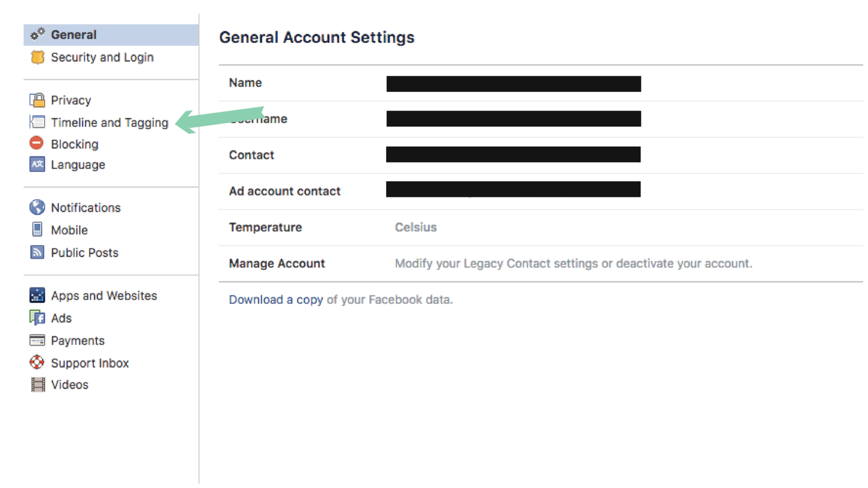
Task: Click the Apps and Websites icon
Action: coord(37,295)
